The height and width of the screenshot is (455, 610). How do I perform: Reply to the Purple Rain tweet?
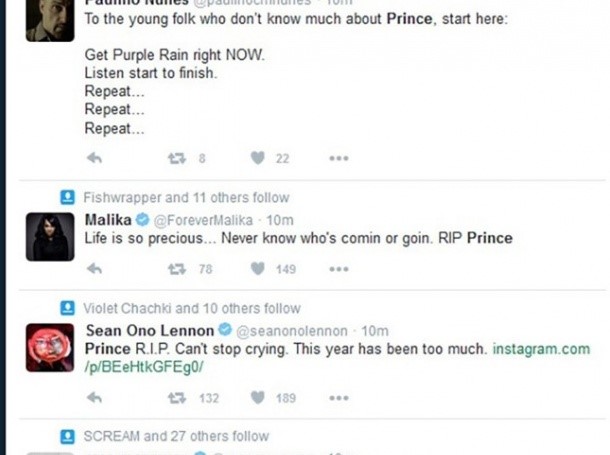tap(94, 158)
